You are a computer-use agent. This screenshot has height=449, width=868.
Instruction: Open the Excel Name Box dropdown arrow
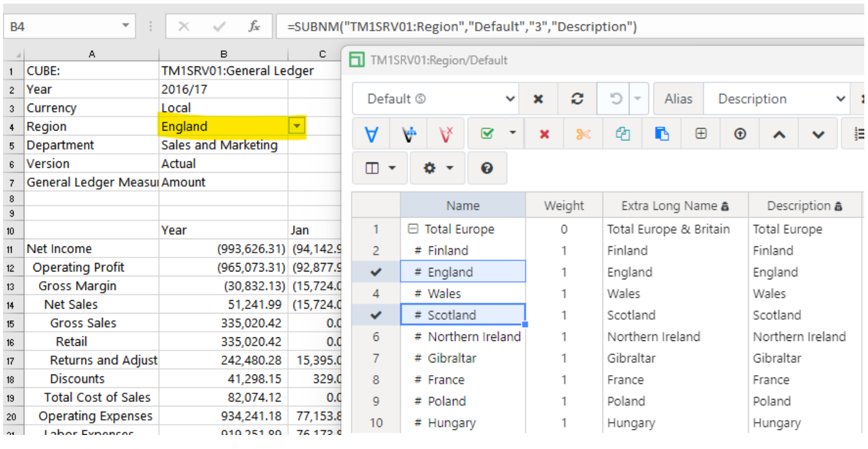tap(126, 26)
